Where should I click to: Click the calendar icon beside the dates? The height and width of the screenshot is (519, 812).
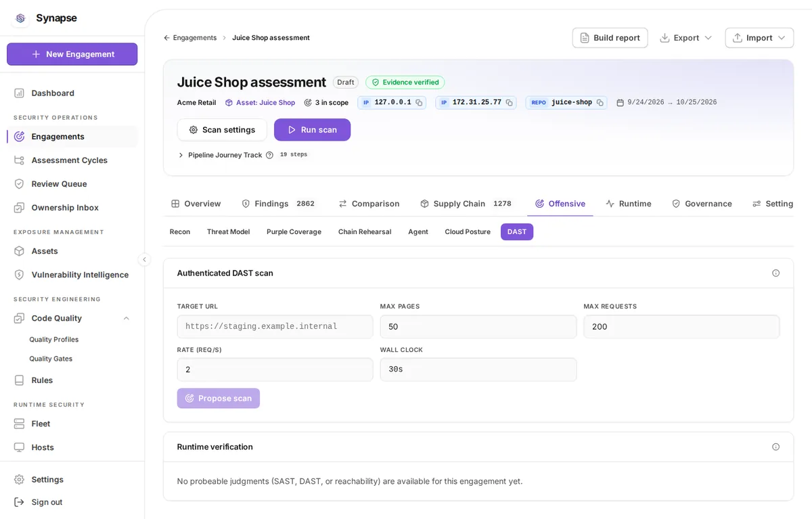[620, 103]
